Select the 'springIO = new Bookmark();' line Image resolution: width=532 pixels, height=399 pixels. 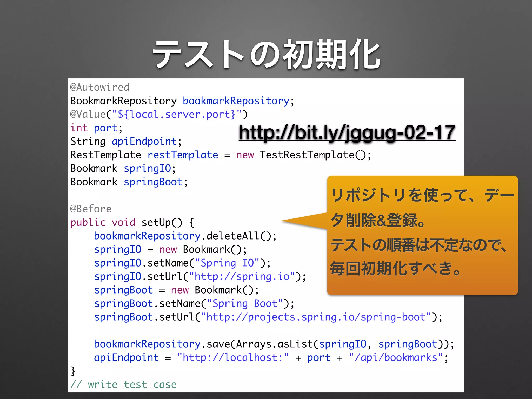tap(171, 250)
